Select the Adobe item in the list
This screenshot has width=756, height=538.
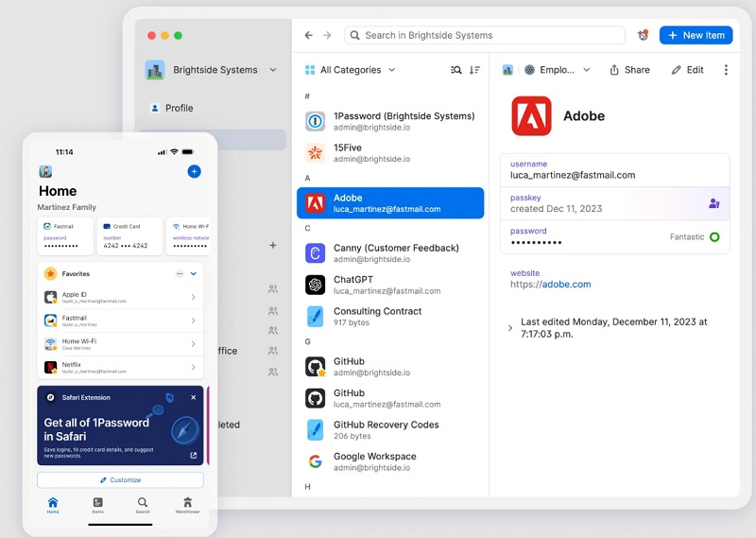point(390,203)
